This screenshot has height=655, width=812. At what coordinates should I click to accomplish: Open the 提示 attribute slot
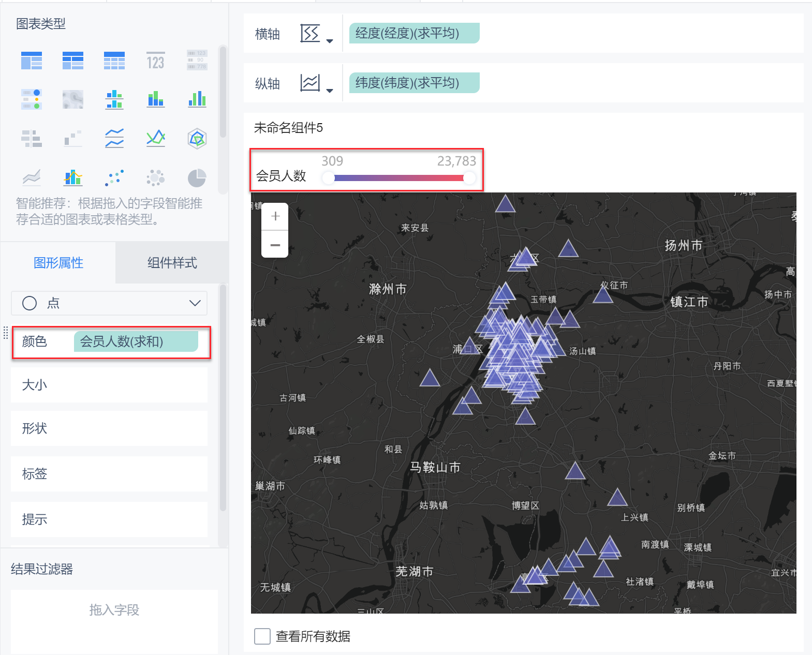(109, 519)
